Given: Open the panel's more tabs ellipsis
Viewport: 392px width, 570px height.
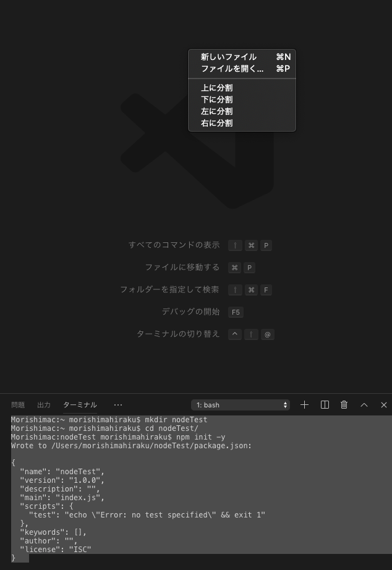Looking at the screenshot, I should click(x=118, y=404).
